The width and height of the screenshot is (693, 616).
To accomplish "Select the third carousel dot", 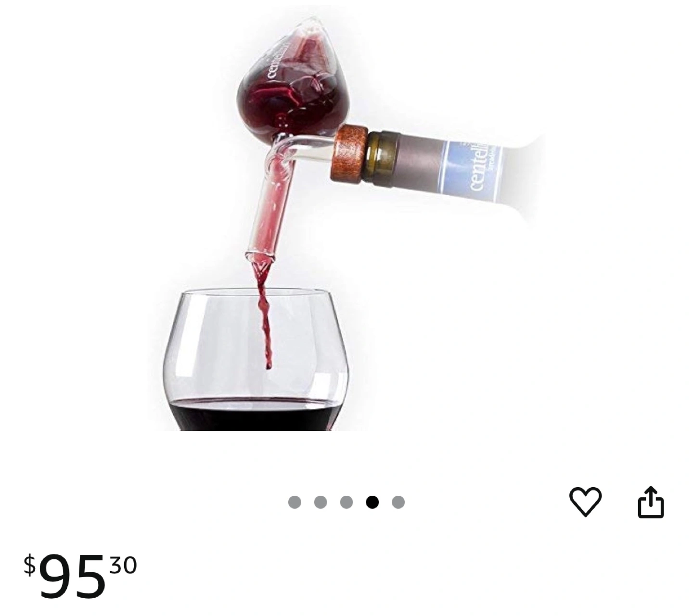I will [346, 503].
